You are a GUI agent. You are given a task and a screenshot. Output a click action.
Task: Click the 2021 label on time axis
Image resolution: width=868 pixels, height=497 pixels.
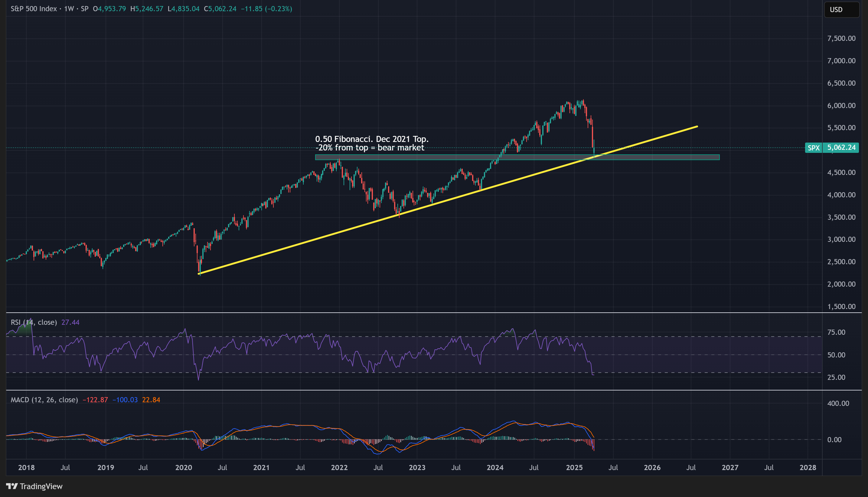coord(261,468)
